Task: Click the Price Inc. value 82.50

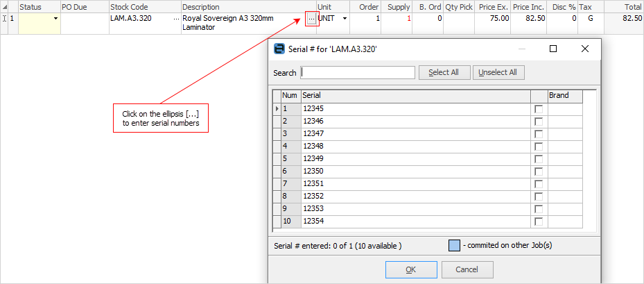Action: tap(536, 19)
